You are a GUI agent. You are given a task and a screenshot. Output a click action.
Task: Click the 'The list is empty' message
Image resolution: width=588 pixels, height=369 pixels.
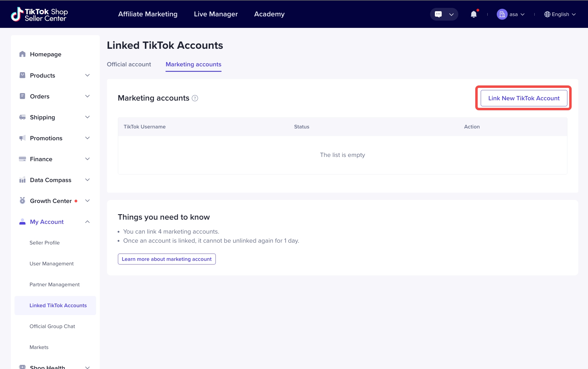point(342,155)
